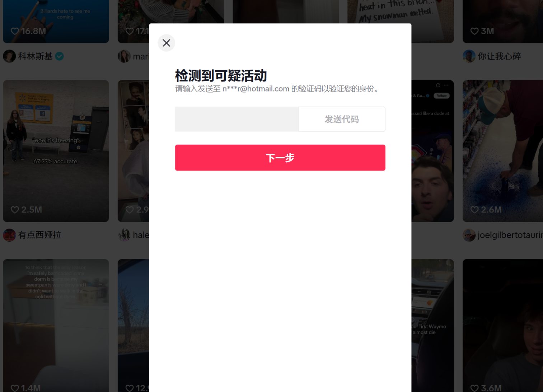Open the blue powder spill video thumbnail

tap(503, 151)
